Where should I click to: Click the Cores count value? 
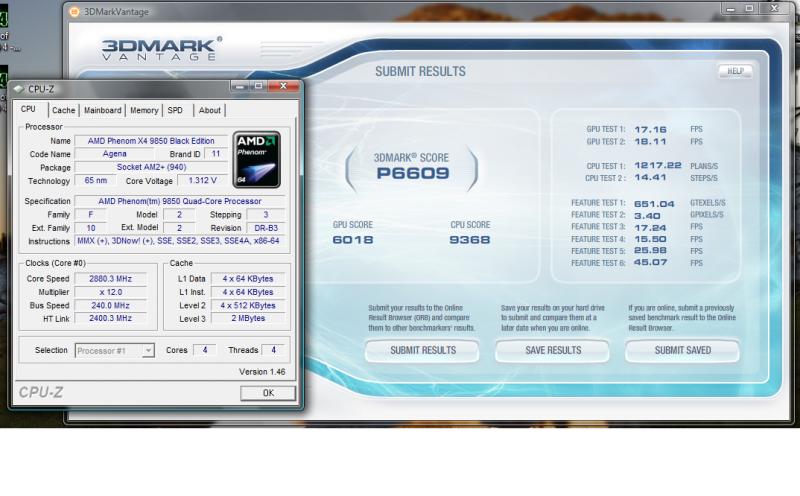tap(205, 350)
